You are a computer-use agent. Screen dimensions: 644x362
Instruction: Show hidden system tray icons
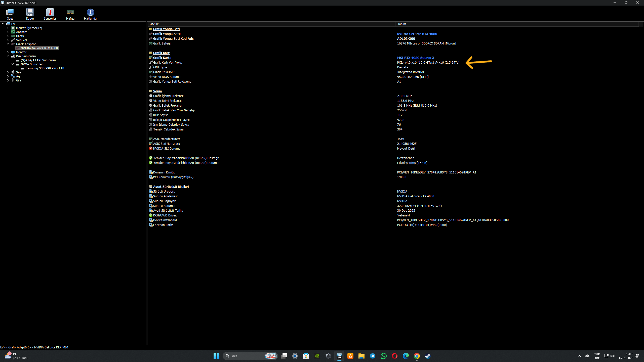pyautogui.click(x=579, y=356)
